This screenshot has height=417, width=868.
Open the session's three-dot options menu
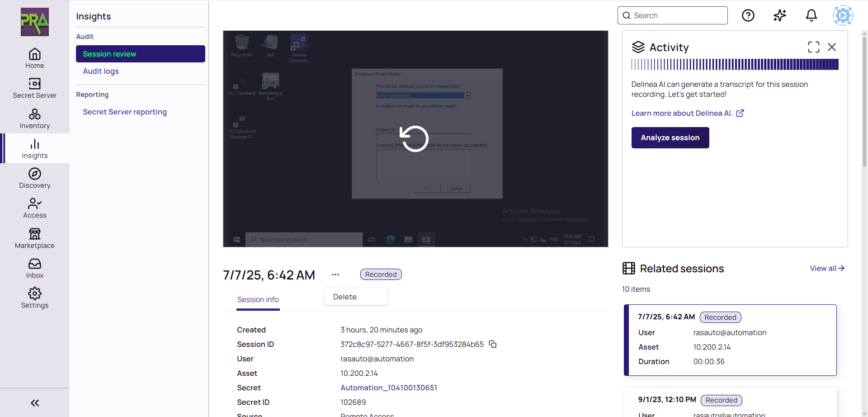(335, 275)
